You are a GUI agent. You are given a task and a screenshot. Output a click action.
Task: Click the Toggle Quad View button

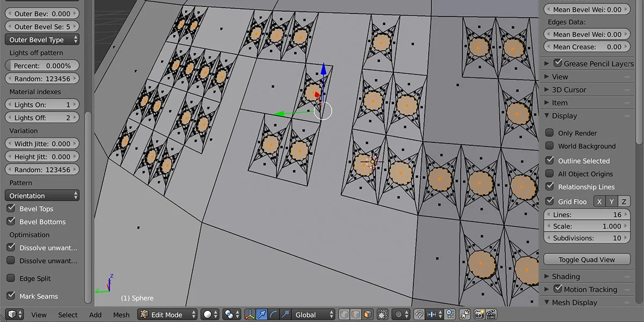(x=586, y=259)
